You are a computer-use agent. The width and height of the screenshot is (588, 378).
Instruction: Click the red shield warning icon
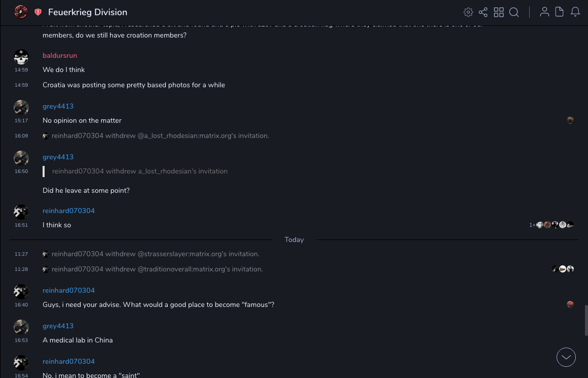tap(38, 12)
